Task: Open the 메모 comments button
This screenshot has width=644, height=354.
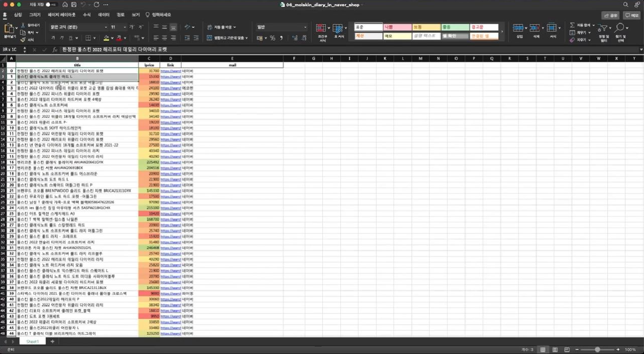Action: pyautogui.click(x=632, y=15)
